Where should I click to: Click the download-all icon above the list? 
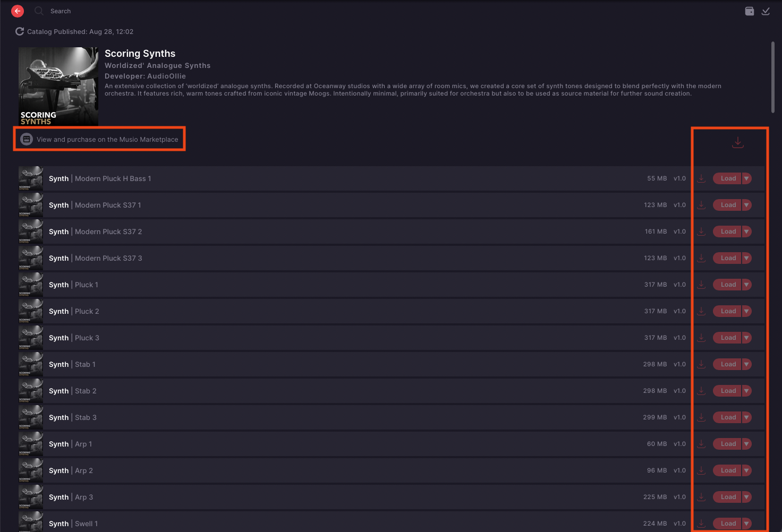coord(737,142)
